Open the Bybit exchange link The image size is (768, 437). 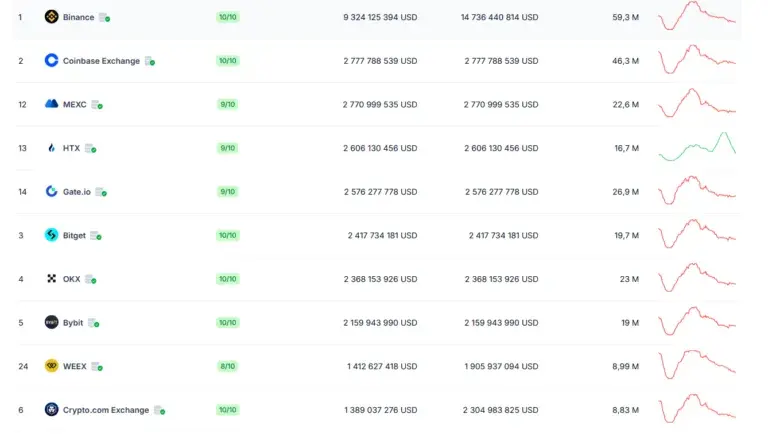pos(72,322)
